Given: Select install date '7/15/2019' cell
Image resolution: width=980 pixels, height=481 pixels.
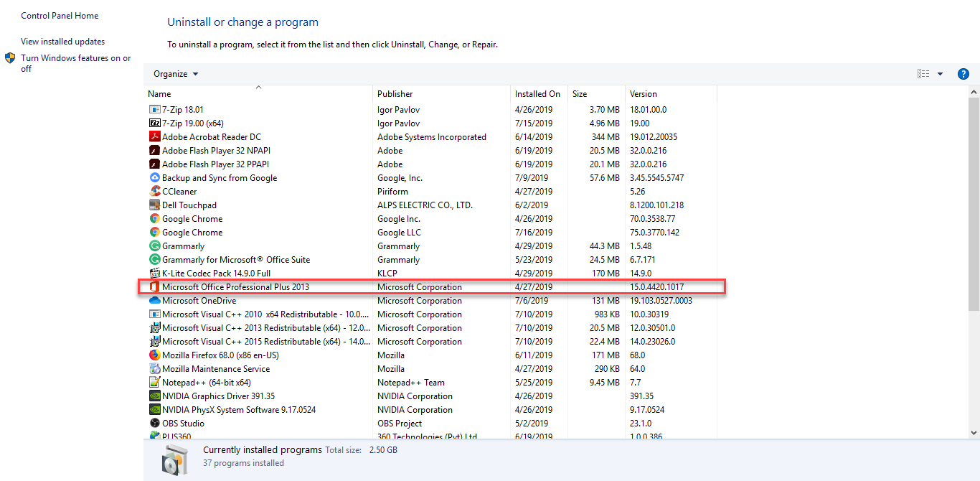Looking at the screenshot, I should [x=534, y=123].
